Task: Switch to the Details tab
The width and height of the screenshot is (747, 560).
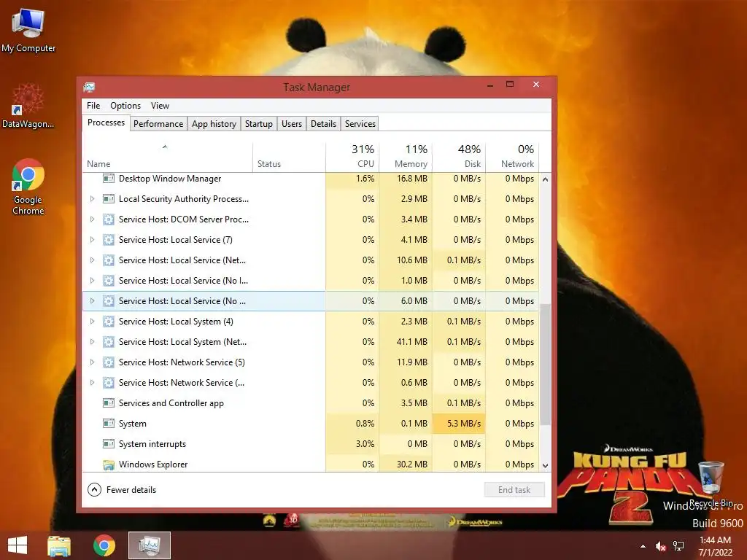Action: (323, 124)
